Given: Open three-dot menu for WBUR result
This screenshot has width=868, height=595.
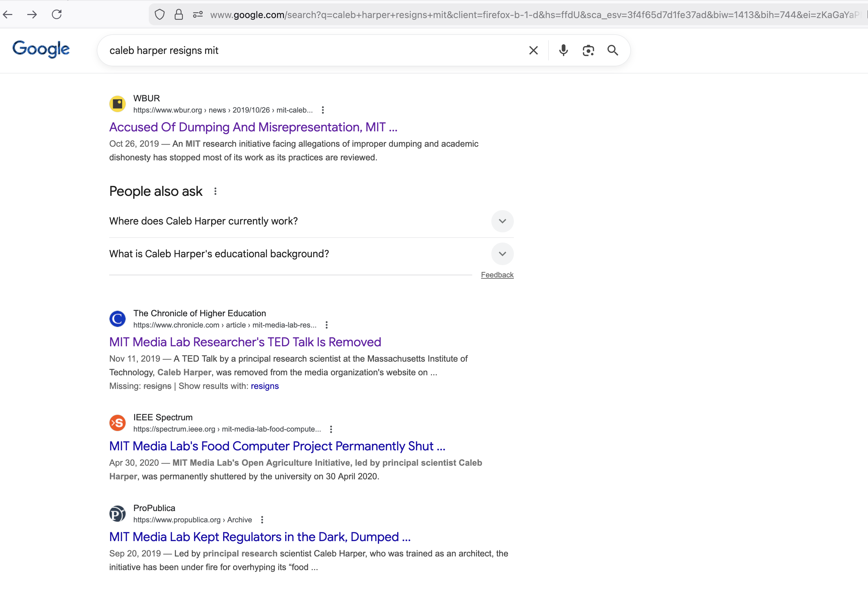Looking at the screenshot, I should click(x=323, y=110).
